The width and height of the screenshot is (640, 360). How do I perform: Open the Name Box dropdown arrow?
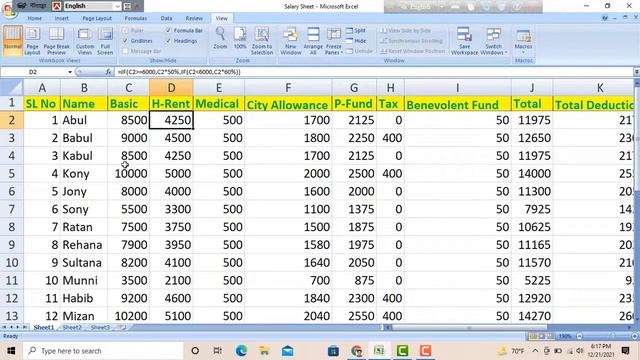tap(70, 72)
